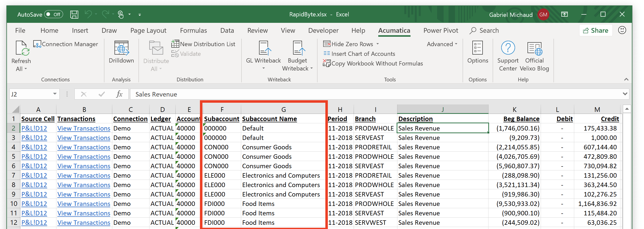Open Connection Manager
Screen dimensions: 644x229
pos(66,44)
